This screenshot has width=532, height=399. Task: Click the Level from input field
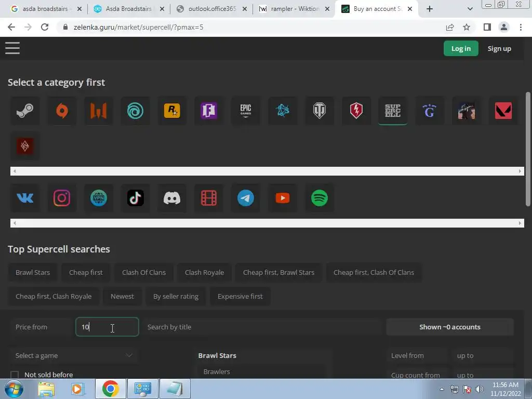(418, 355)
